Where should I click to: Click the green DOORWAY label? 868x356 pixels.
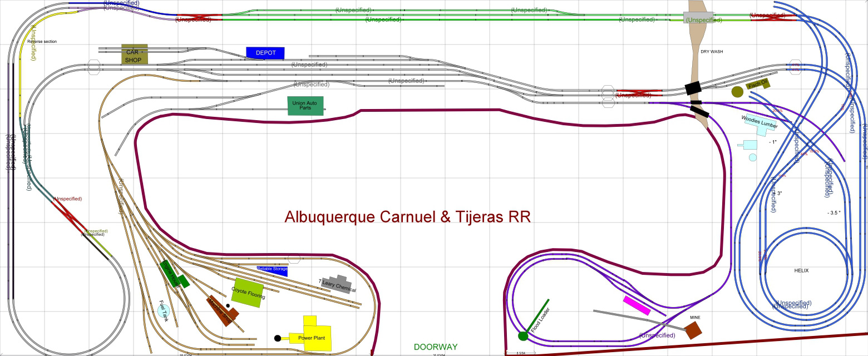coord(435,347)
